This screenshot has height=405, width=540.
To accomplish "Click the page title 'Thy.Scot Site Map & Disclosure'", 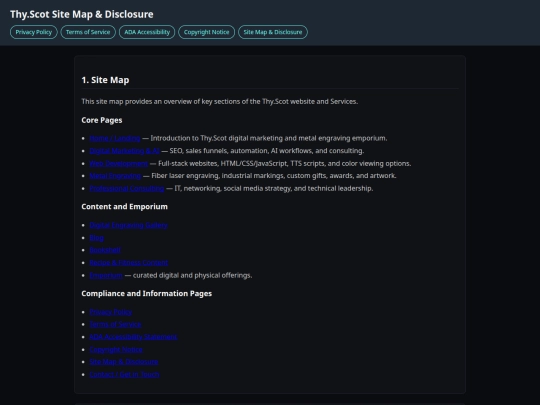I will [x=82, y=14].
